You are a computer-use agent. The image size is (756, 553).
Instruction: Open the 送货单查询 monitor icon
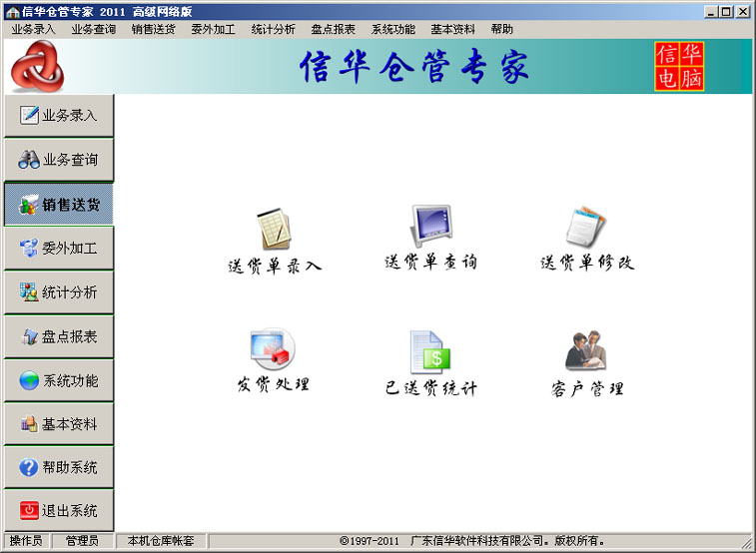click(x=431, y=226)
